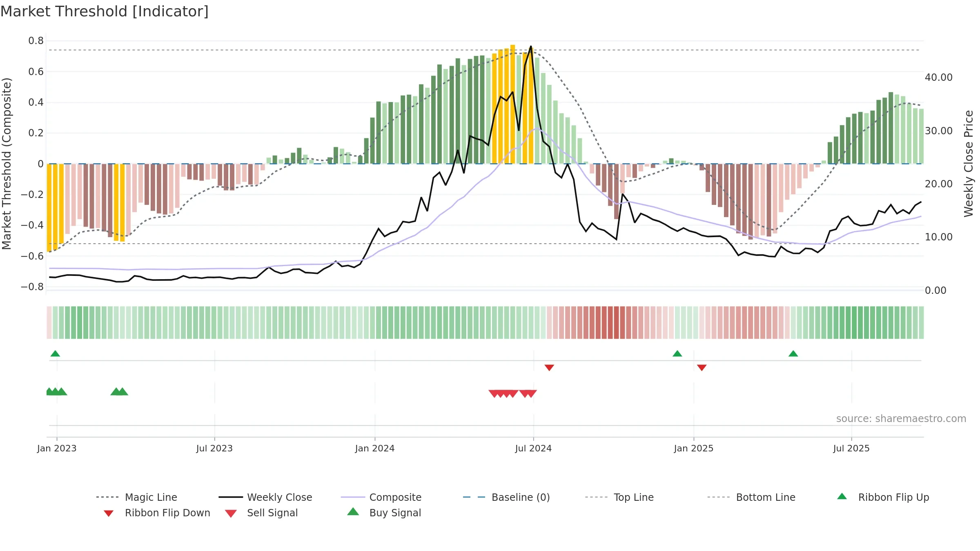Click the Jan 2023 axis label
980x551 pixels.
point(57,448)
